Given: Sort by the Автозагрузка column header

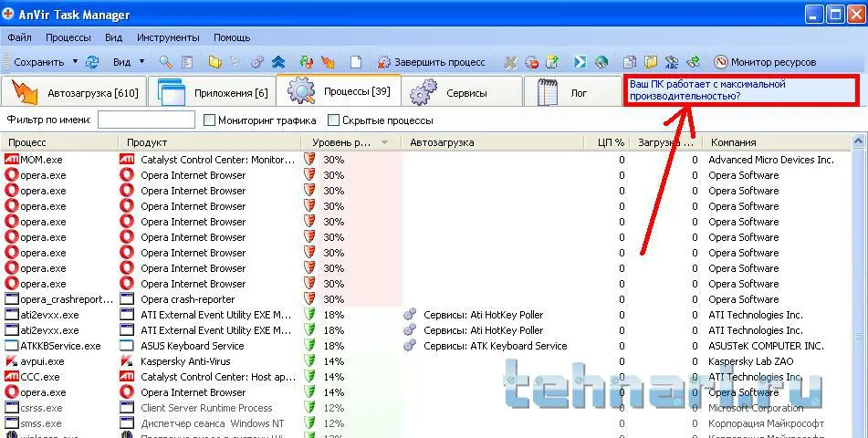Looking at the screenshot, I should click(493, 142).
